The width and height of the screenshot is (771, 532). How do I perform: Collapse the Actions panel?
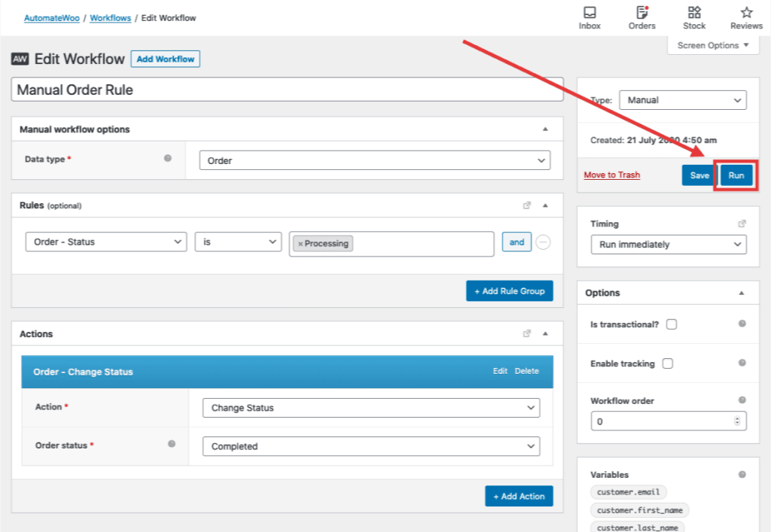pyautogui.click(x=545, y=333)
